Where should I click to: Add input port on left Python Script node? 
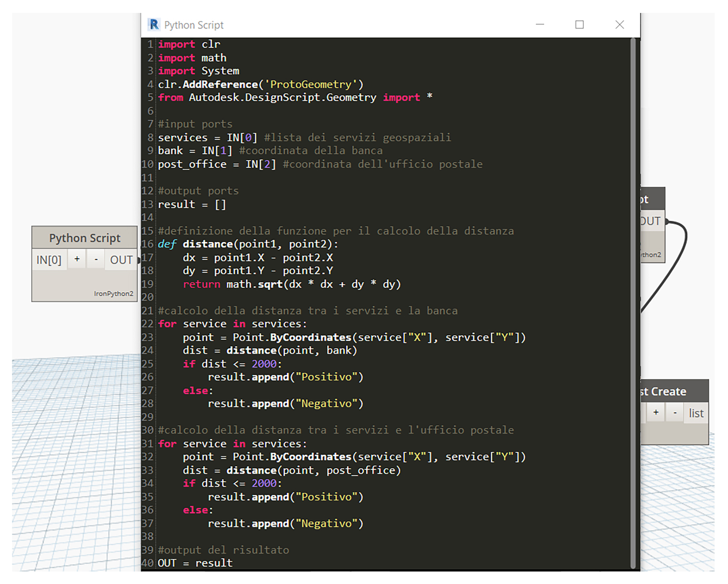coord(77,259)
